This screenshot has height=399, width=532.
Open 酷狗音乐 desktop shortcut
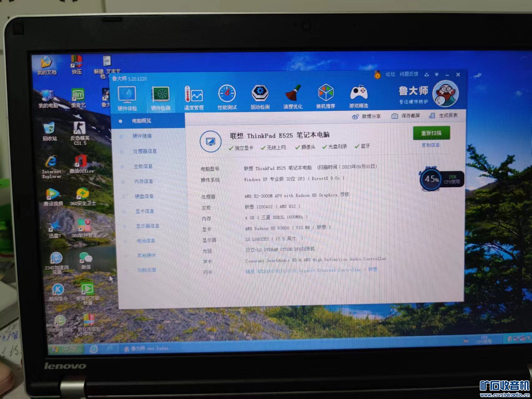(x=58, y=292)
